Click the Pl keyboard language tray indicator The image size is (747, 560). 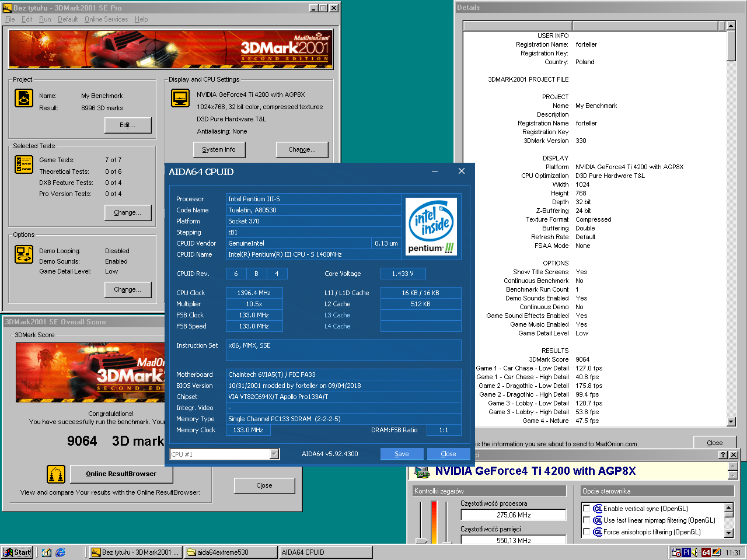tap(686, 552)
